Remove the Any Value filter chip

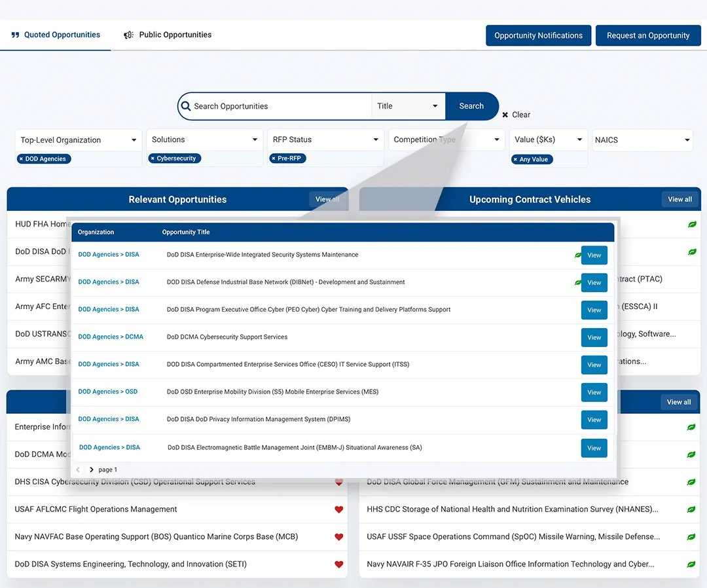(515, 159)
